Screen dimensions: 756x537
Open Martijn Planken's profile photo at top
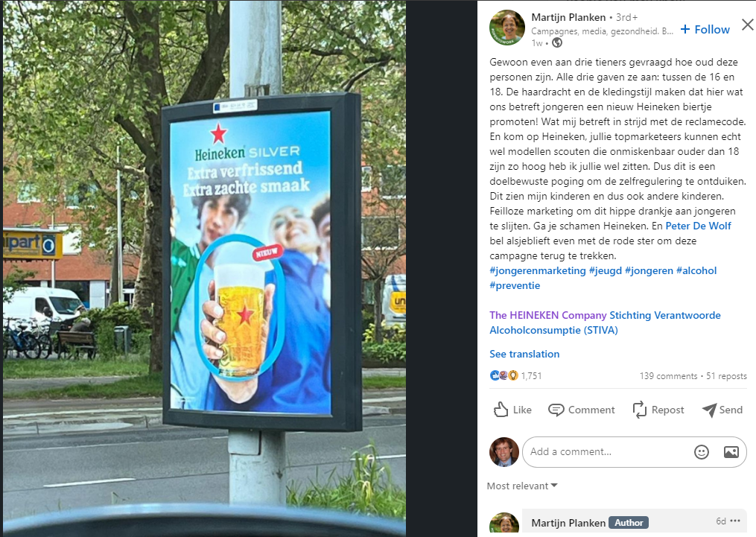tap(507, 28)
